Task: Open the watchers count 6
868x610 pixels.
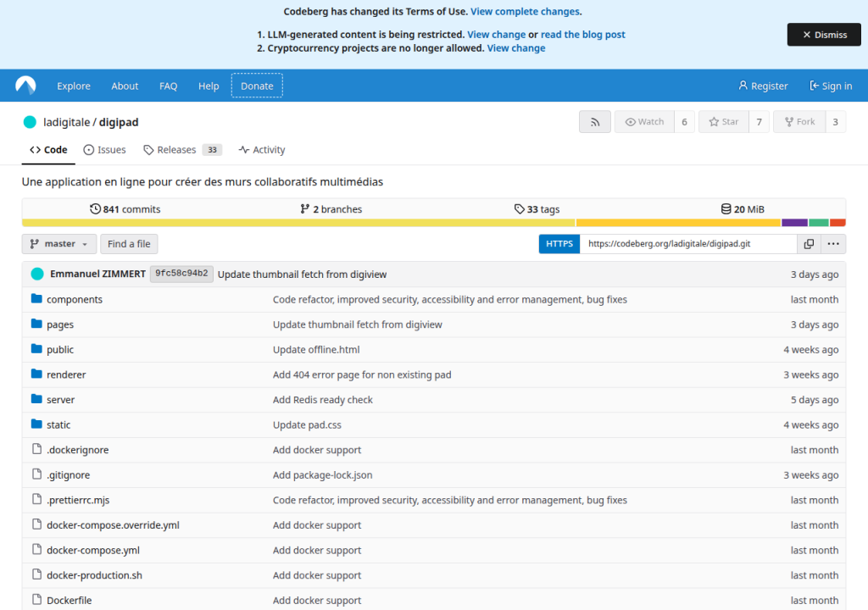Action: [x=684, y=122]
